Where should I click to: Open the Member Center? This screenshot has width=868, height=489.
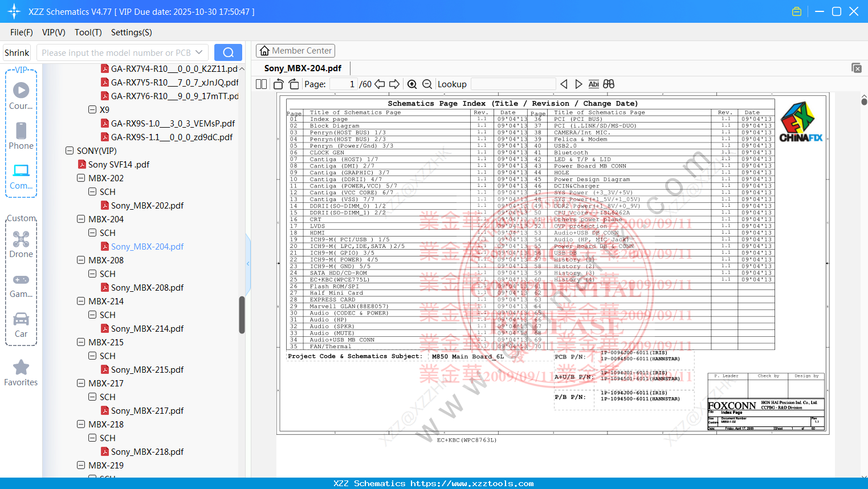tap(295, 51)
